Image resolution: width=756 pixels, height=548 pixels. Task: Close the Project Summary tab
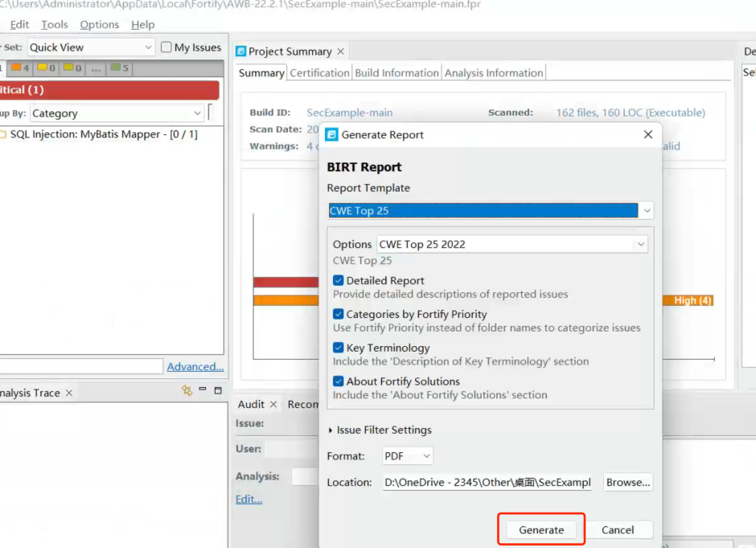[x=341, y=52]
